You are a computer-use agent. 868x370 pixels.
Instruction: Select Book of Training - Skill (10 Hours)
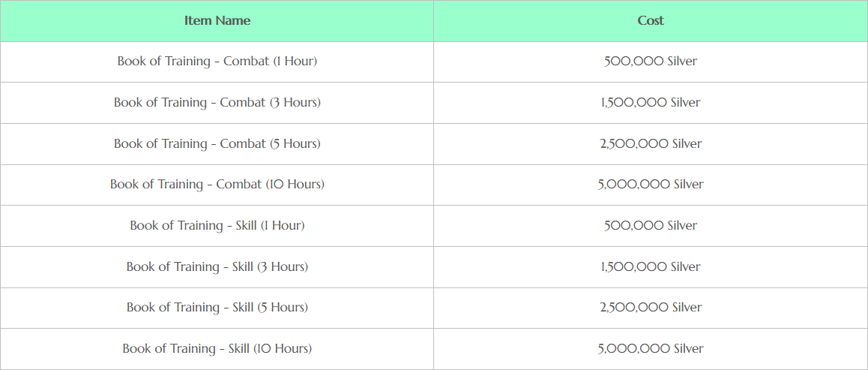click(x=217, y=348)
